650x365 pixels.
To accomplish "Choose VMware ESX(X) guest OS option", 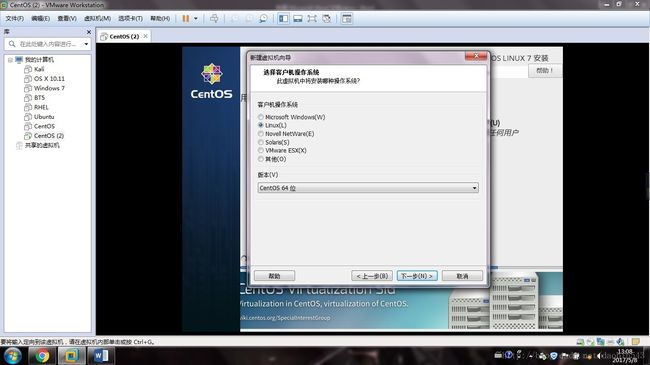I will point(282,151).
